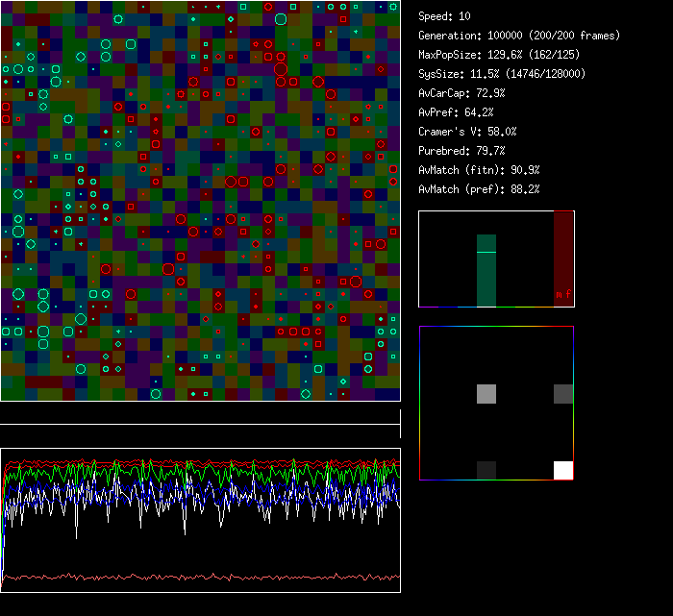Click the SysSize percentage line
Image resolution: width=673 pixels, height=616 pixels.
click(x=502, y=74)
